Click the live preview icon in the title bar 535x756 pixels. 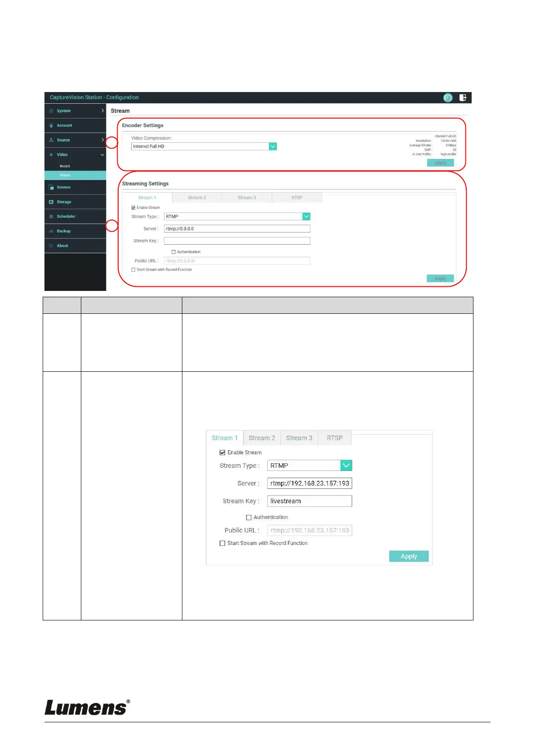pyautogui.click(x=448, y=97)
